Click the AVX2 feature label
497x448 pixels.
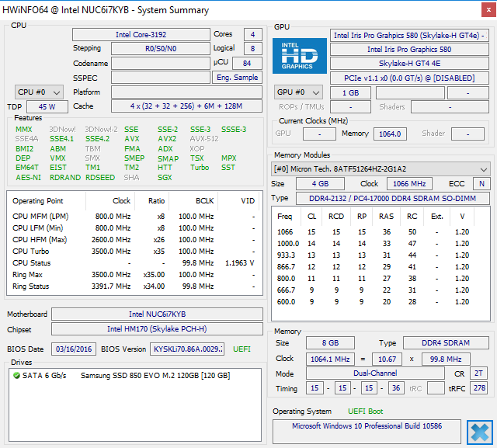point(167,139)
